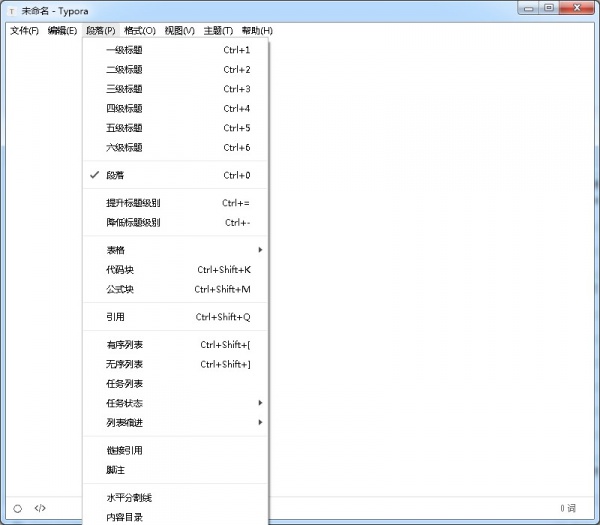The height and width of the screenshot is (525, 600).
Task: Click the Typora app icon in title bar
Action: (11, 10)
